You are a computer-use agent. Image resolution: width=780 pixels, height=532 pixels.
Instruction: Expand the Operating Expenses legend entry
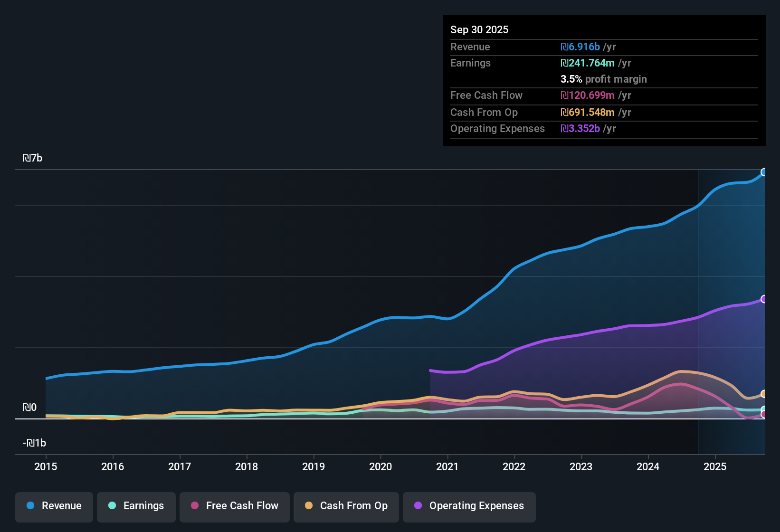pyautogui.click(x=469, y=506)
